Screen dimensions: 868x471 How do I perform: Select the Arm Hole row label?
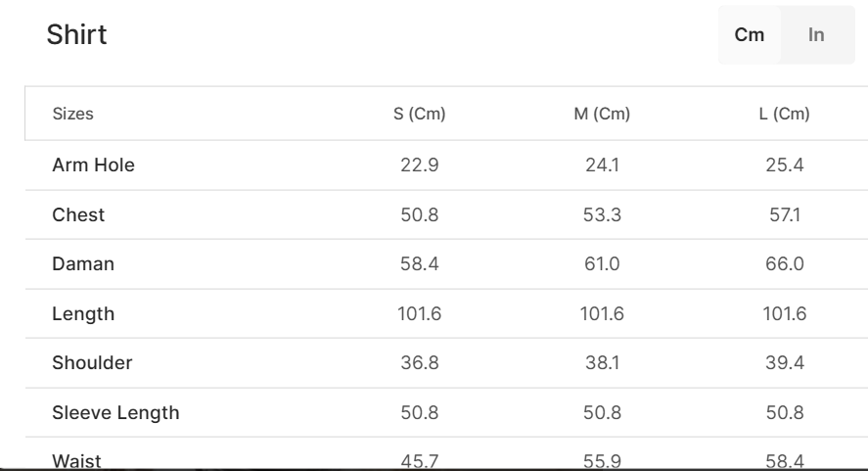click(93, 165)
